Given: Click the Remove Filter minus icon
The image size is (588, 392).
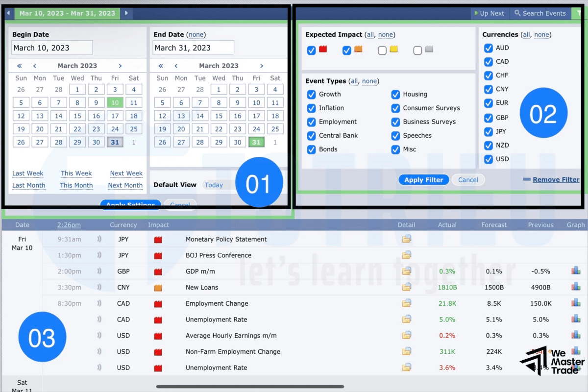Looking at the screenshot, I should (x=528, y=179).
